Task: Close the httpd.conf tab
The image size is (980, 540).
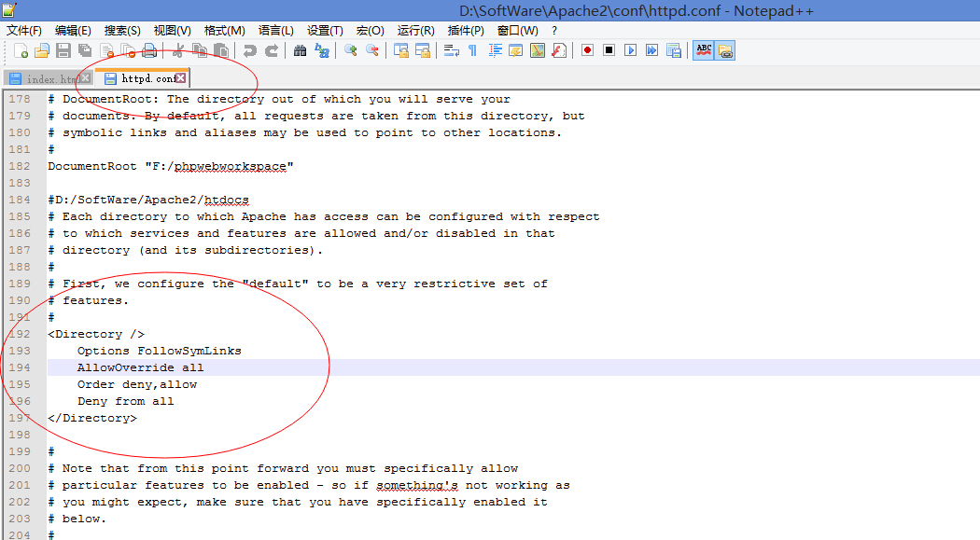Action: (181, 78)
